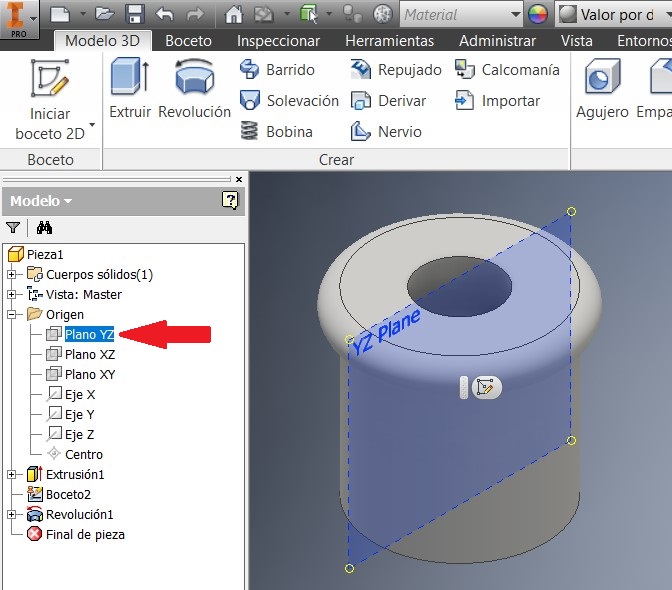Select the Extruir tool

click(130, 88)
